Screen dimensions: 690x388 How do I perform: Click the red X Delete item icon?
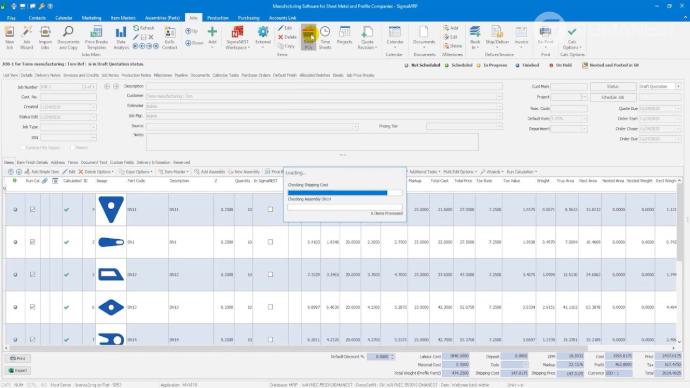click(x=287, y=37)
